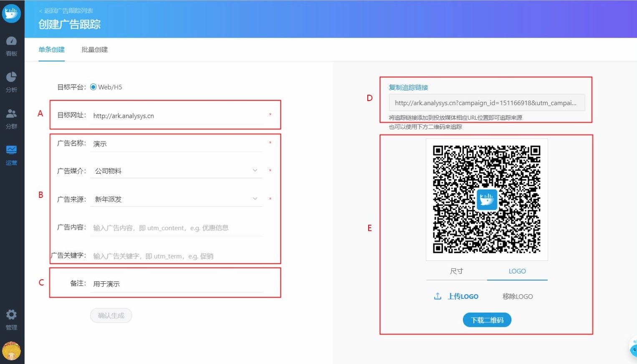Open the 分析 pie chart icon

click(12, 77)
